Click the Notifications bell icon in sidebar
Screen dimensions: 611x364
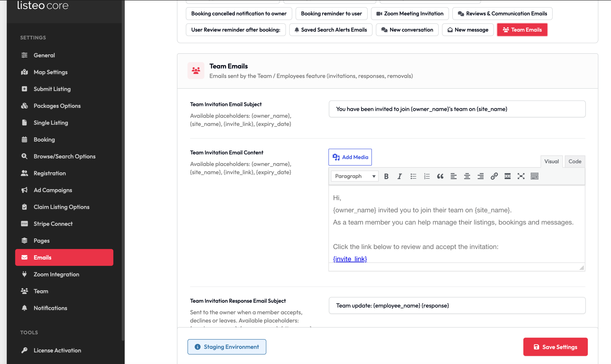point(24,308)
